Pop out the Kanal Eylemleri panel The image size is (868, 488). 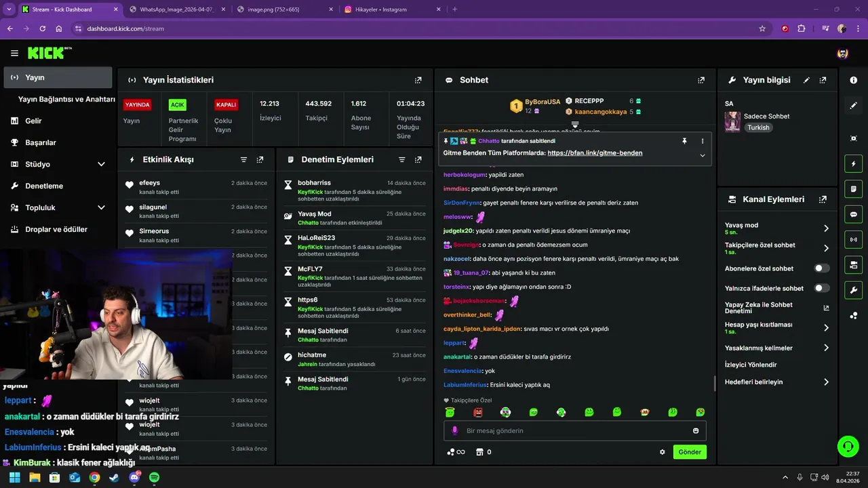(823, 199)
